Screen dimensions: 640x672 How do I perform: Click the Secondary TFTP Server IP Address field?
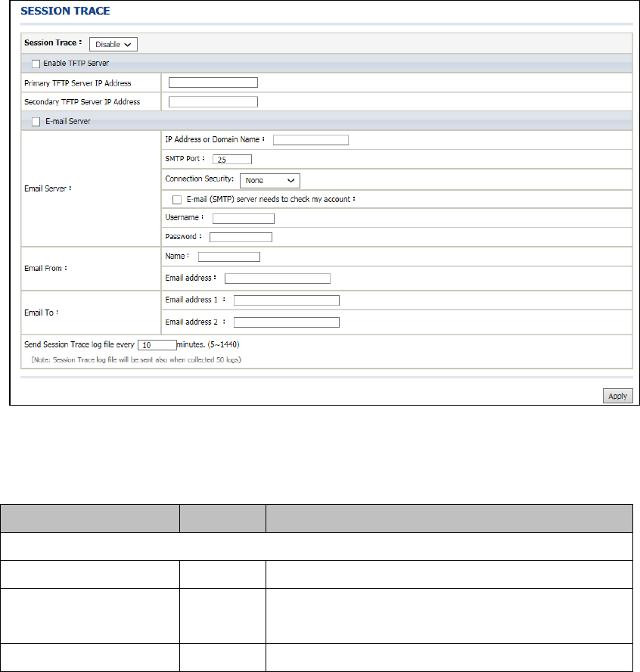[213, 101]
